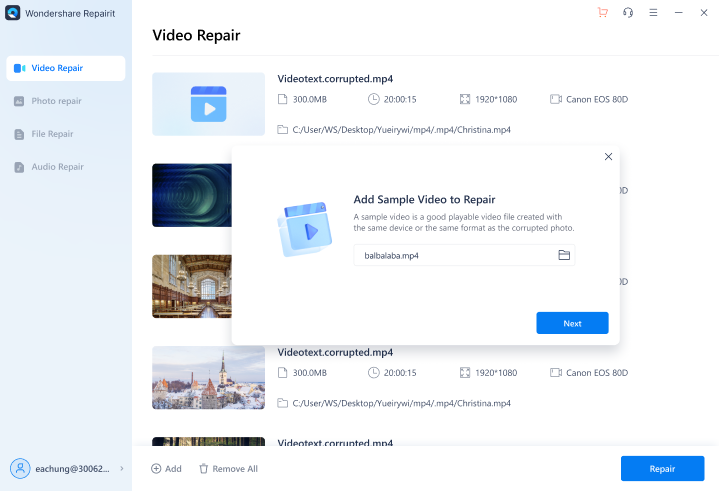Click the blue Repair button
Image resolution: width=719 pixels, height=492 pixels.
click(x=662, y=468)
